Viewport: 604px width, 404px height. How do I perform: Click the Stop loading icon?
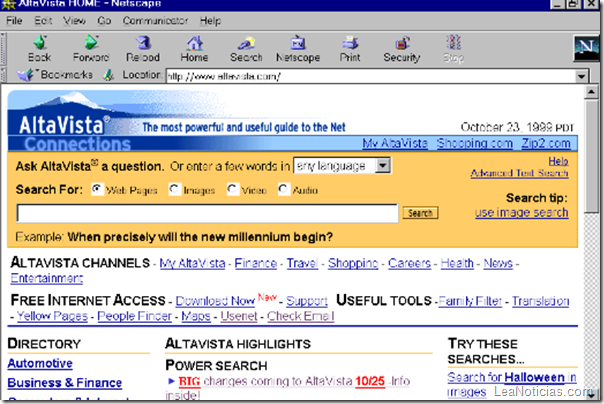click(x=453, y=42)
